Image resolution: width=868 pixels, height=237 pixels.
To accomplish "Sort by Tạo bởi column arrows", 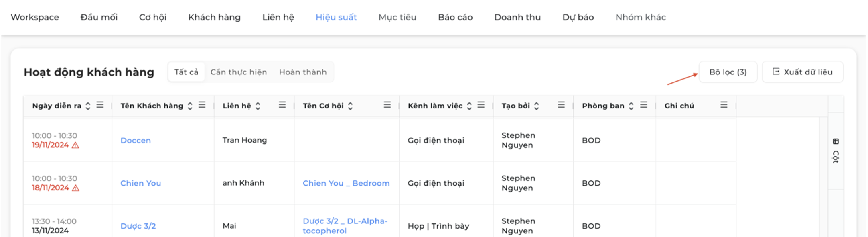I will pos(536,106).
